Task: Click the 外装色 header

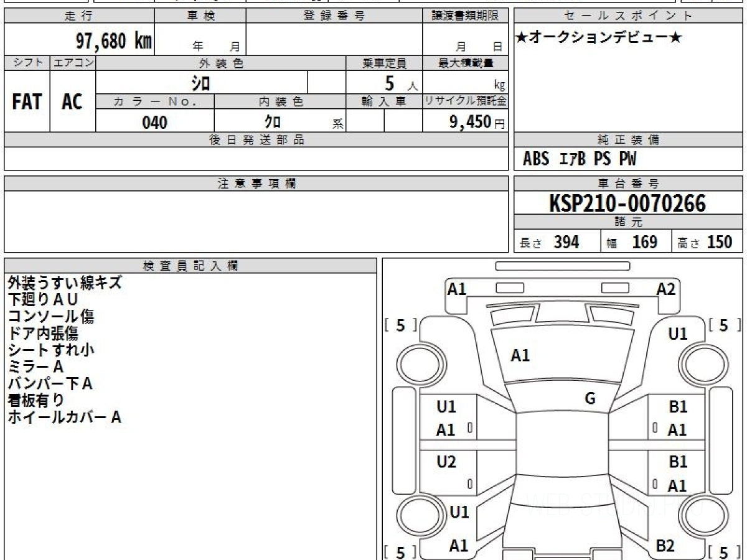Action: 221,63
